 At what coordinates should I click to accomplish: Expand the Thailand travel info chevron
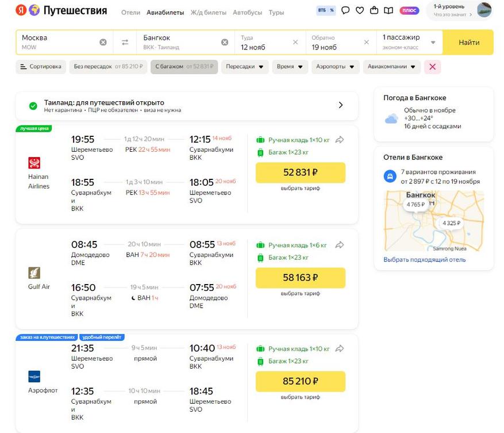pyautogui.click(x=341, y=105)
